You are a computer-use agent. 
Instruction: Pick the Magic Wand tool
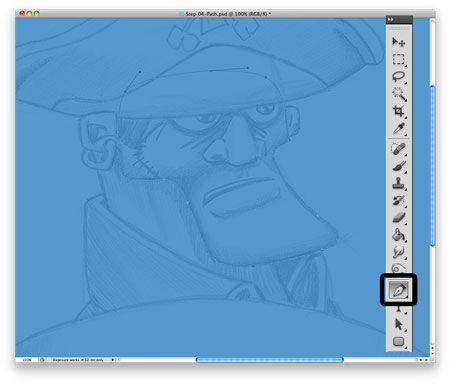coord(399,94)
